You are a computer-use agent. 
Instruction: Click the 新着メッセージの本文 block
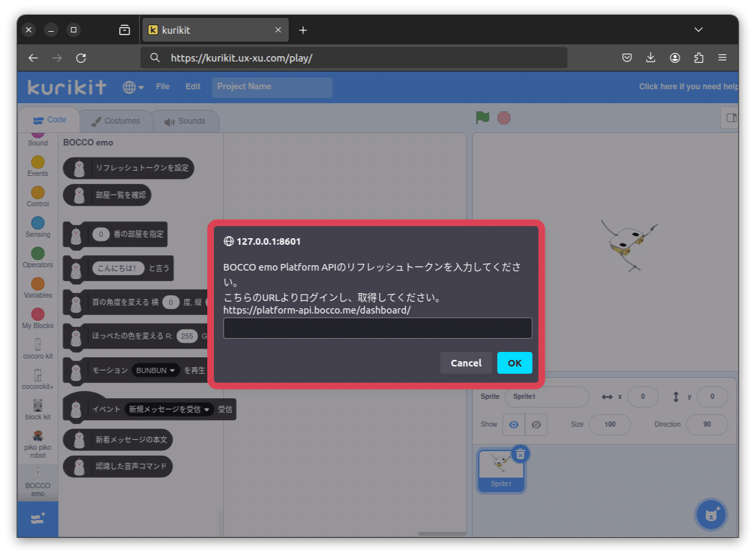(118, 439)
